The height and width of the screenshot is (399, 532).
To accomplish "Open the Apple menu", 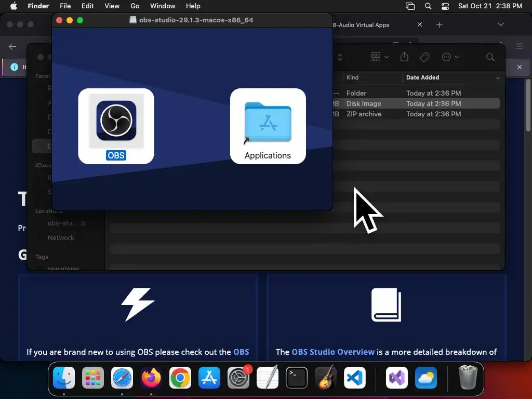I will coord(14,6).
